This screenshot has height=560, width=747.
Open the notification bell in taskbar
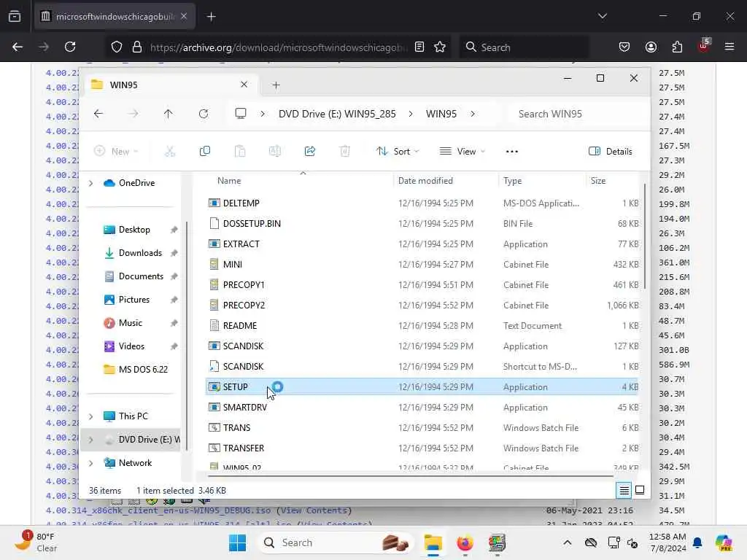click(697, 542)
